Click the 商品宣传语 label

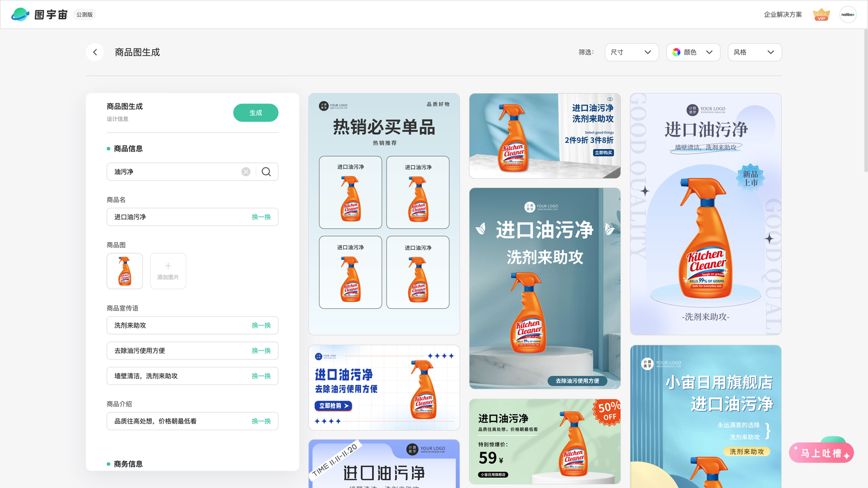pyautogui.click(x=123, y=308)
